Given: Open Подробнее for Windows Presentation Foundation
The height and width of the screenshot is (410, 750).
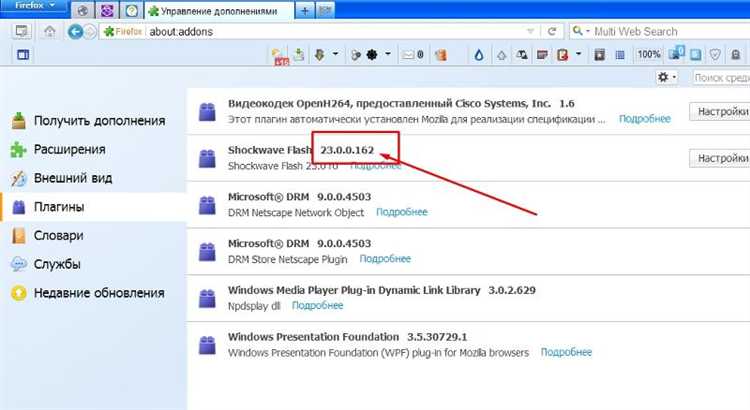Looking at the screenshot, I should pos(566,352).
